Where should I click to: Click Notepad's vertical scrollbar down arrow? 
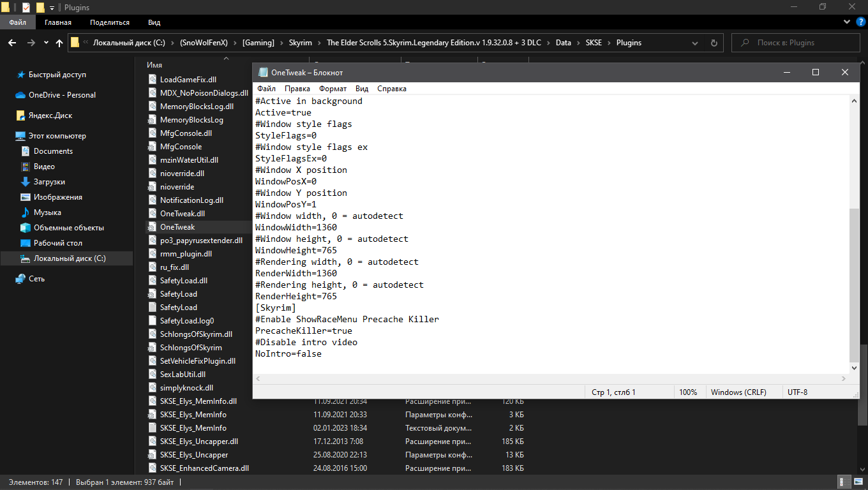[855, 368]
